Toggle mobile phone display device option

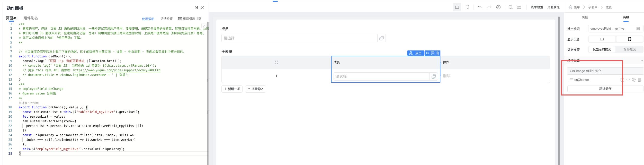[x=630, y=39]
